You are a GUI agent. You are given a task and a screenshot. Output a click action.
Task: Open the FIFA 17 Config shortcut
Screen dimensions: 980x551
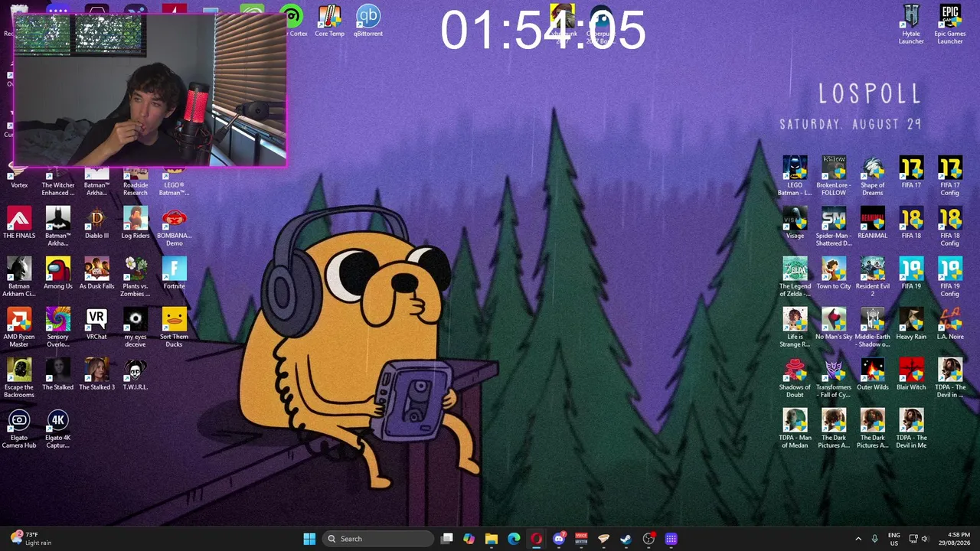click(x=950, y=176)
